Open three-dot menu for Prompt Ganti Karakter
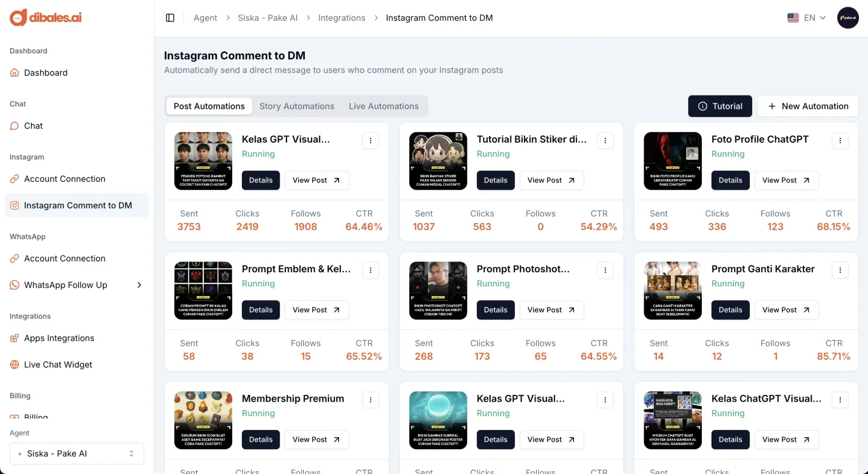Image resolution: width=868 pixels, height=474 pixels. (x=840, y=271)
